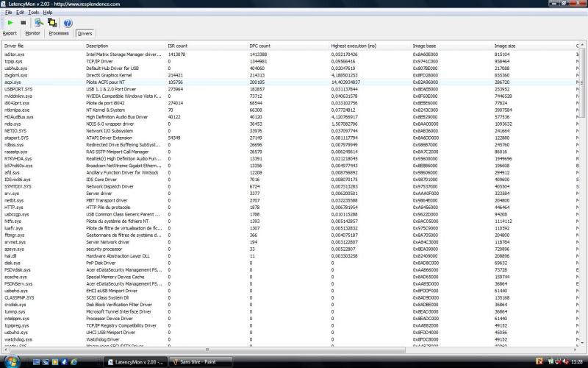Switch to LatencyMon v 2.03 taskbar button
The width and height of the screenshot is (588, 368).
click(136, 362)
